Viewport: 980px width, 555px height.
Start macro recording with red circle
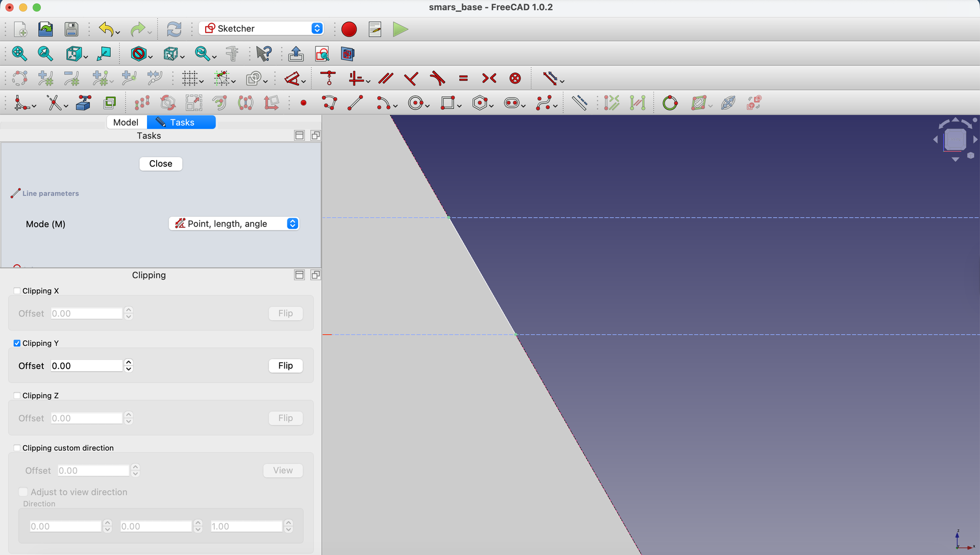point(349,29)
